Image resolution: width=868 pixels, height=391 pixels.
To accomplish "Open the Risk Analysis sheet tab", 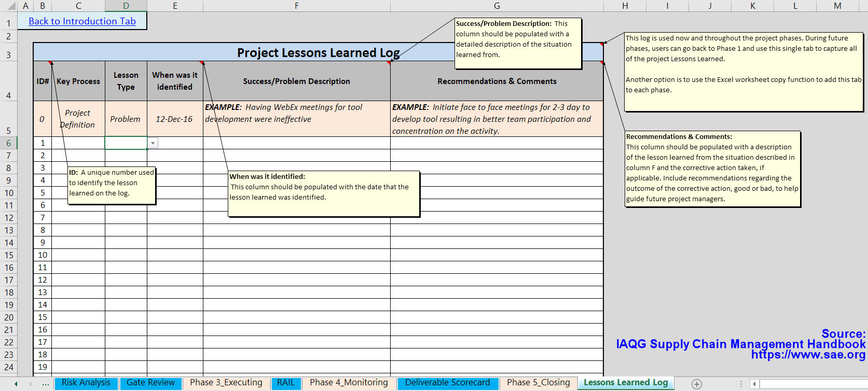I will pos(86,383).
